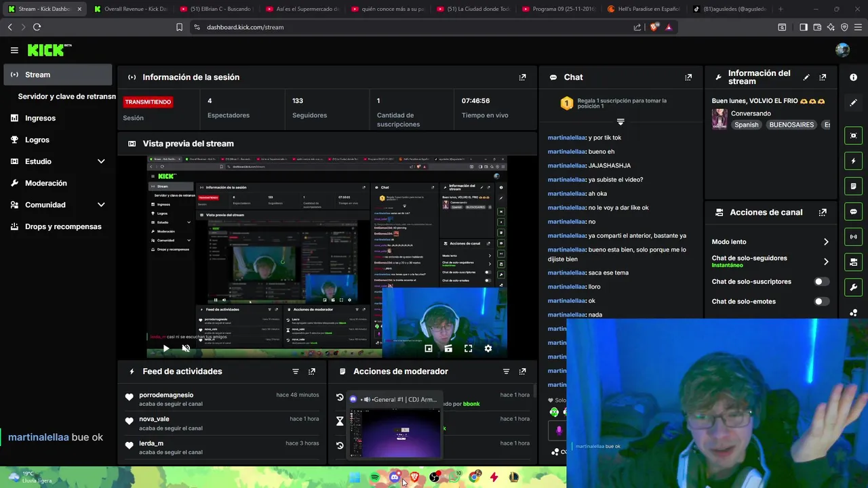Image resolution: width=868 pixels, height=488 pixels.
Task: Open Brave Rewards triangle icon
Action: point(669,27)
